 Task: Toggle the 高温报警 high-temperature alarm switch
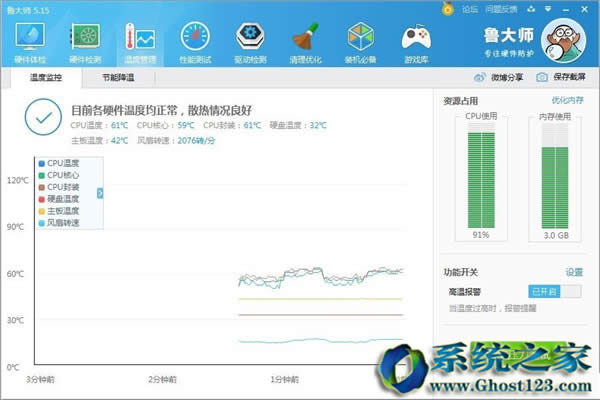(x=556, y=291)
